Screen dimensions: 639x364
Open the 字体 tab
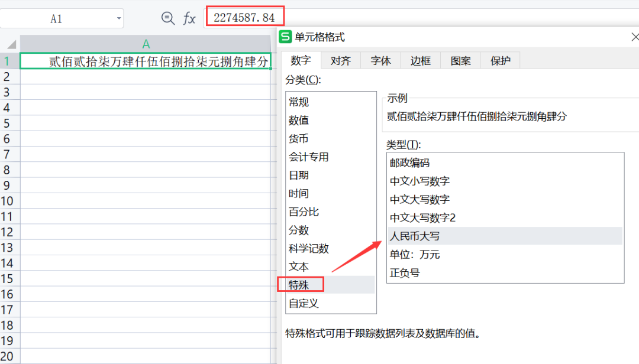coord(380,61)
